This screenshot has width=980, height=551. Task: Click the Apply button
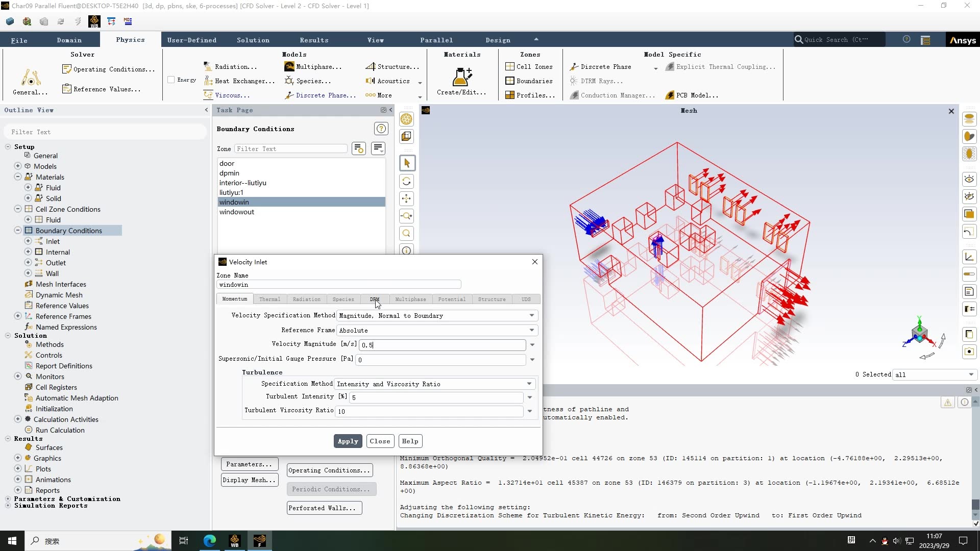(x=348, y=441)
